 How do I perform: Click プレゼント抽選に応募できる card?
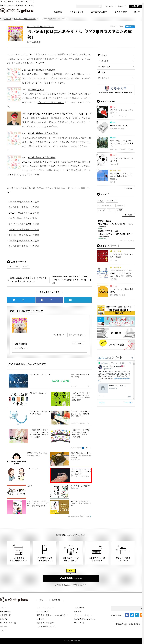(123, 553)
